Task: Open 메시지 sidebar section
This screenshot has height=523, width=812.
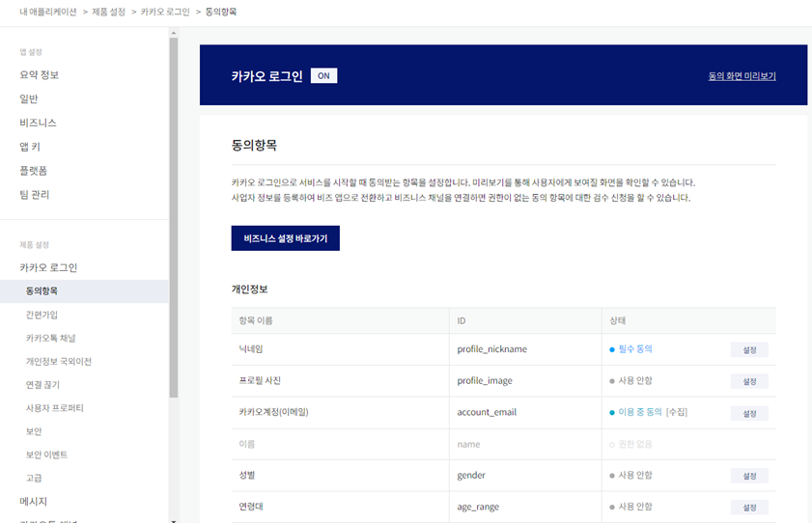Action: click(34, 501)
